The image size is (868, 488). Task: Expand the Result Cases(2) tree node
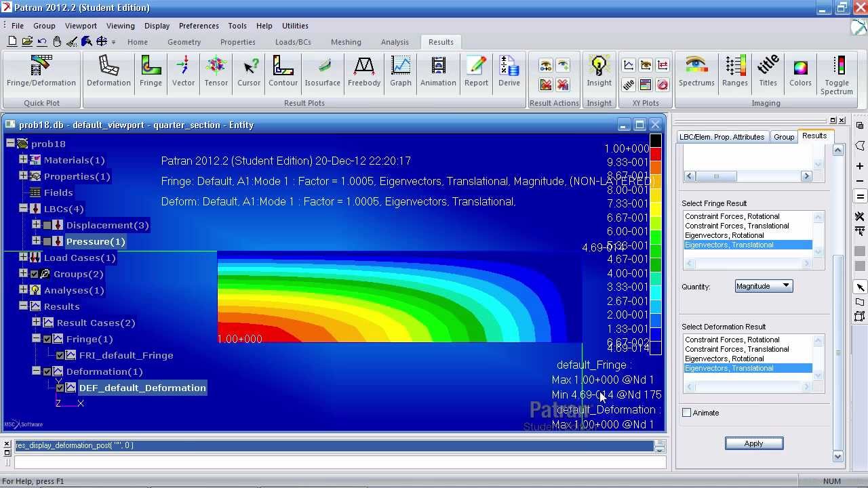click(x=36, y=322)
